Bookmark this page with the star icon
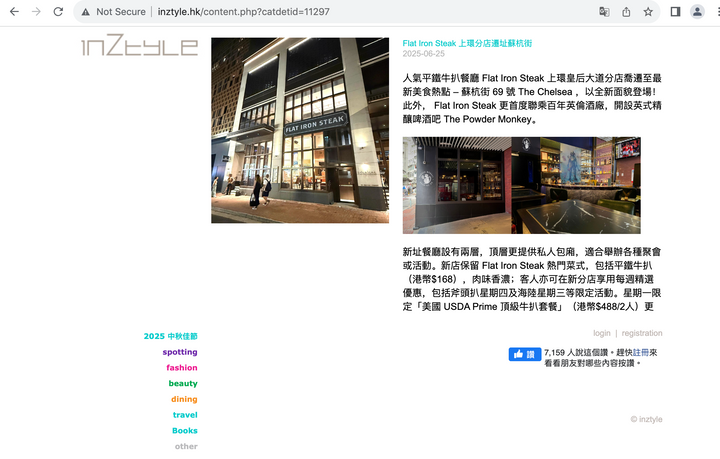720x459 pixels. 648,11
